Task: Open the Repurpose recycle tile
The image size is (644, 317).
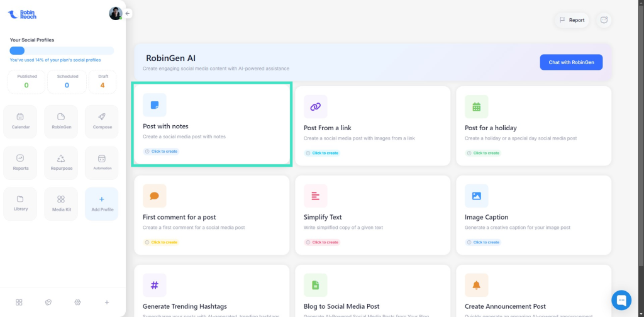Action: point(61,163)
